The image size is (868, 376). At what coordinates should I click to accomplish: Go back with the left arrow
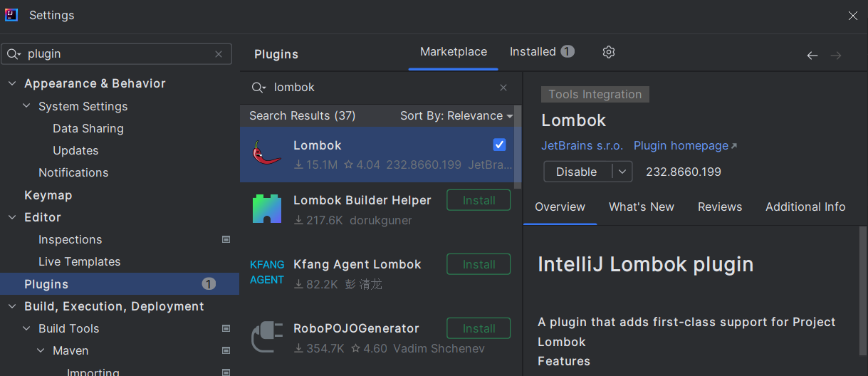812,56
